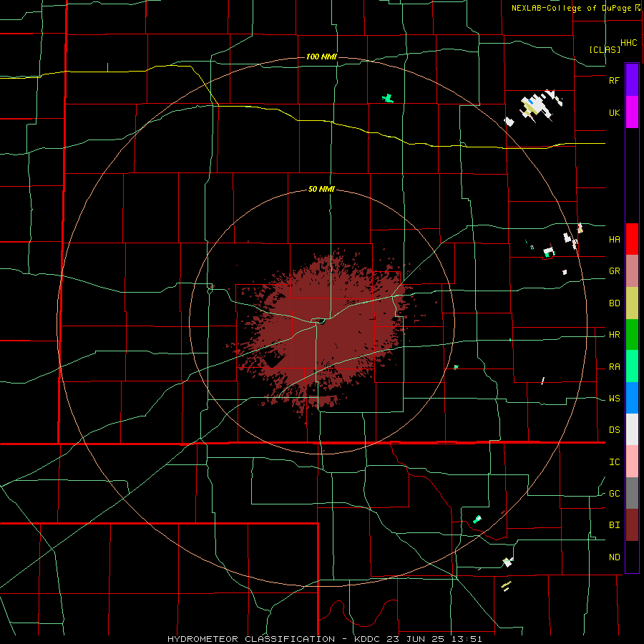Click the ND legend label
Viewport: 644px width, 644px height.
pyautogui.click(x=614, y=557)
